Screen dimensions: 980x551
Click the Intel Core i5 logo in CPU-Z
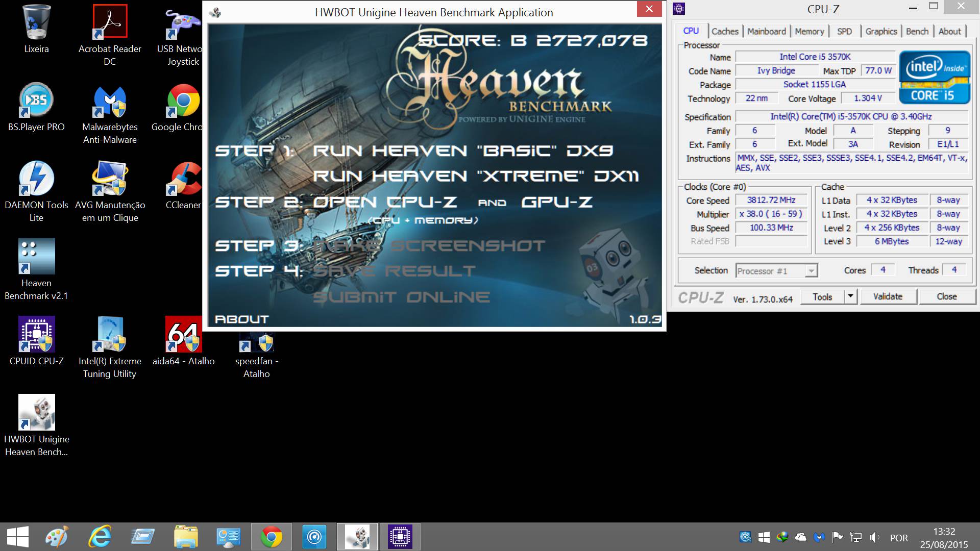[934, 77]
